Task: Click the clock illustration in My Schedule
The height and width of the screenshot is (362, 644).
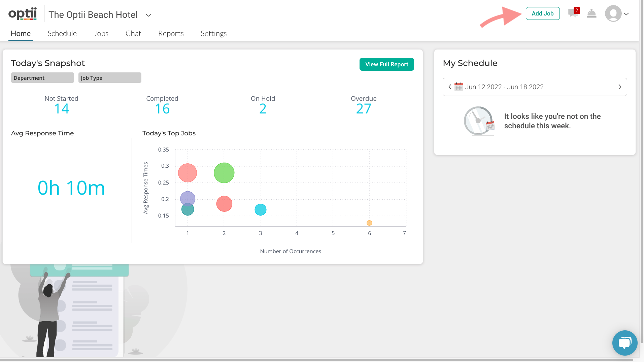Action: point(479,121)
